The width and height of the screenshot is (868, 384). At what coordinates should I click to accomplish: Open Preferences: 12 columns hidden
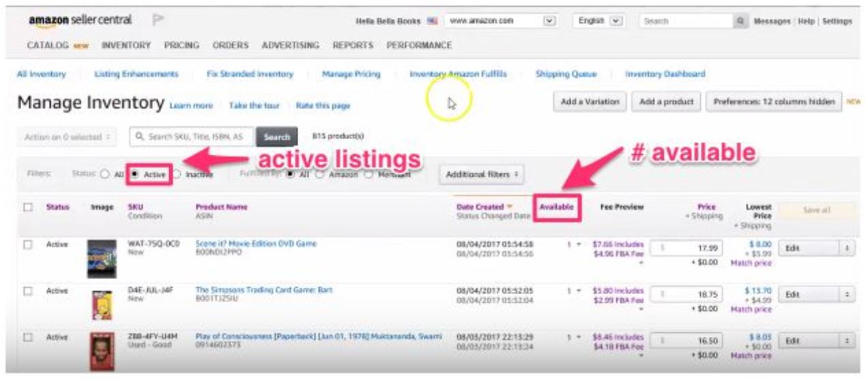click(x=774, y=102)
